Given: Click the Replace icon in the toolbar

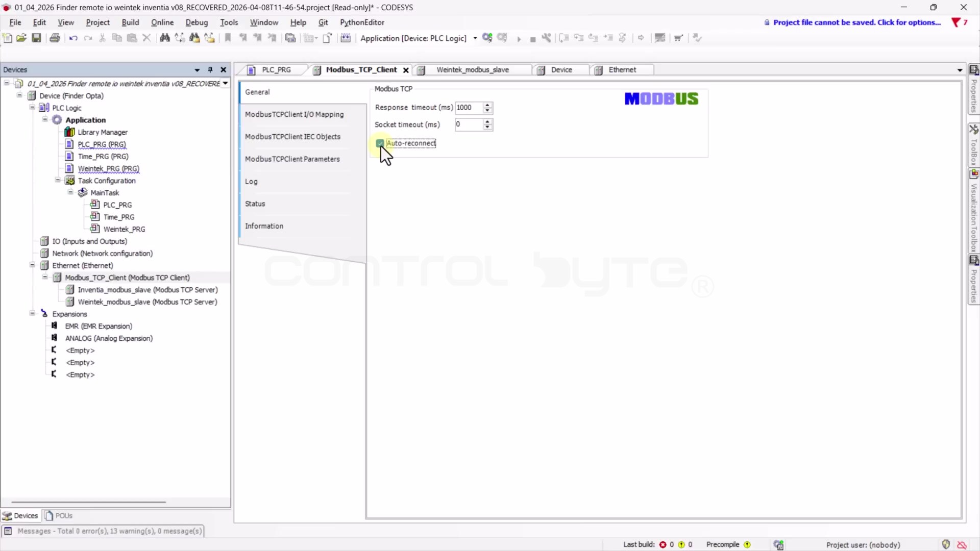Looking at the screenshot, I should pyautogui.click(x=180, y=38).
